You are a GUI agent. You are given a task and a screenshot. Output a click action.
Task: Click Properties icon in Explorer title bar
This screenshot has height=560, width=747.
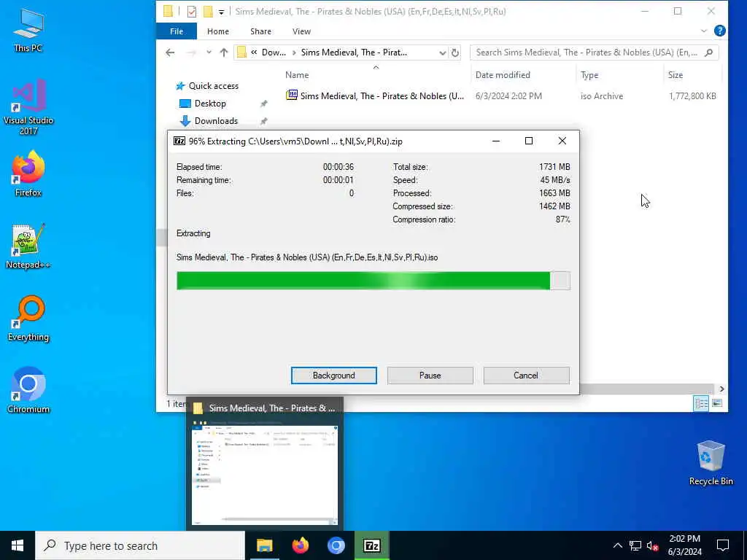(x=192, y=12)
